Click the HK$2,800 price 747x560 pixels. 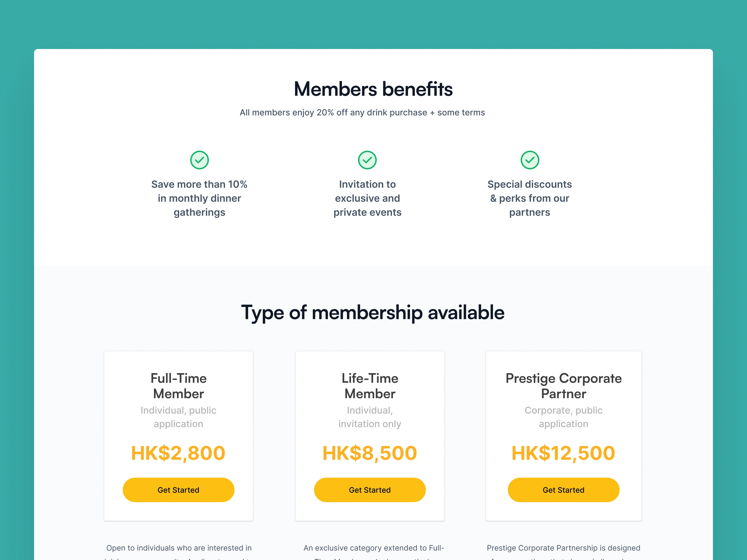[x=178, y=453]
